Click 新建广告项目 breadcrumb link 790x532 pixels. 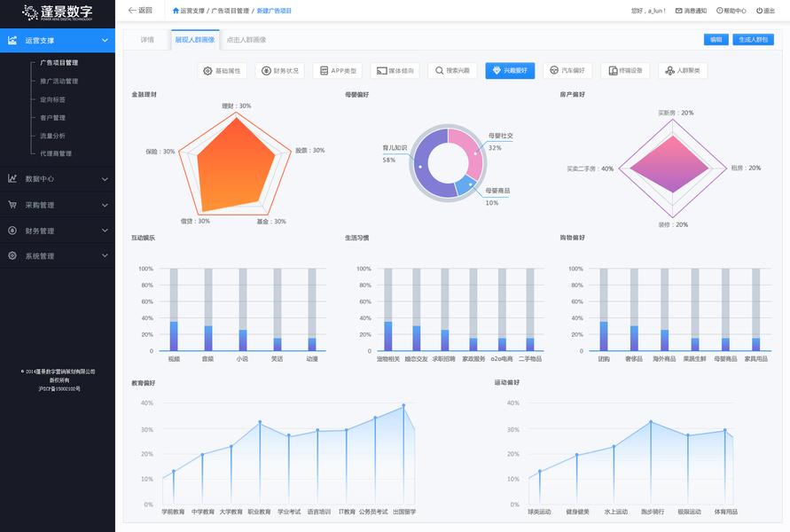pos(274,11)
